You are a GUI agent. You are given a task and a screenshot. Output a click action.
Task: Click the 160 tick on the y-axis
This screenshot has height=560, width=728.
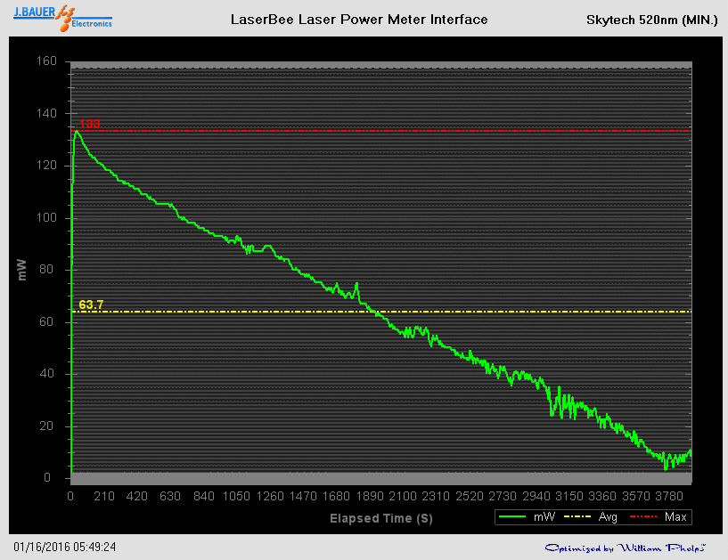[x=46, y=61]
